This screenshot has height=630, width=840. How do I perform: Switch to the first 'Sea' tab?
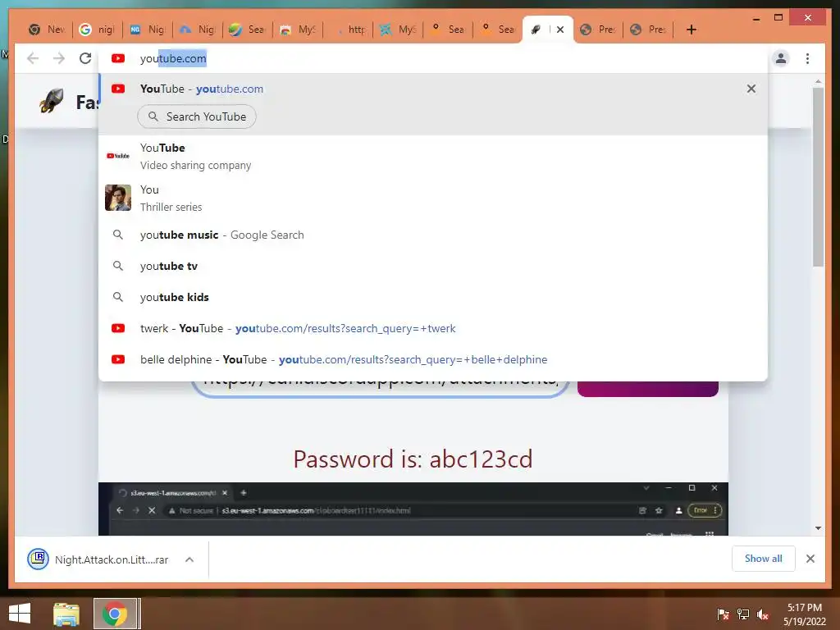[247, 30]
